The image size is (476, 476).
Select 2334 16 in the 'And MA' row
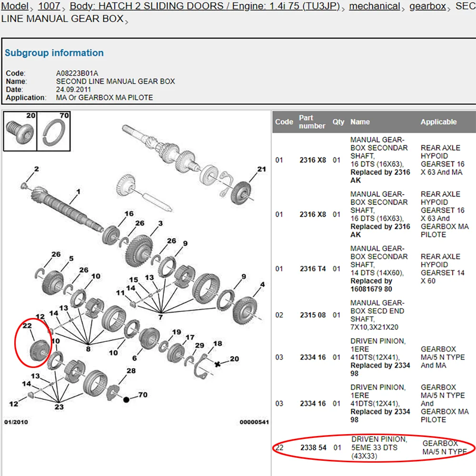coord(313,357)
